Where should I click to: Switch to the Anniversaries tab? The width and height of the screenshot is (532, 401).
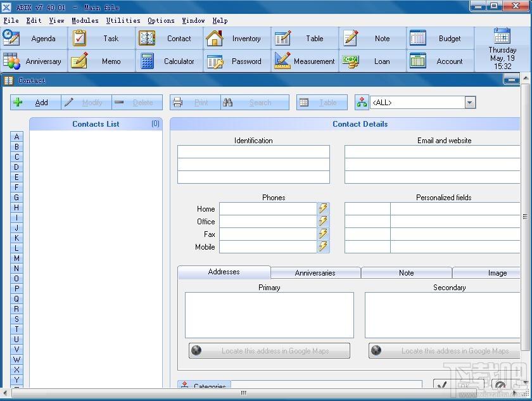click(x=315, y=273)
